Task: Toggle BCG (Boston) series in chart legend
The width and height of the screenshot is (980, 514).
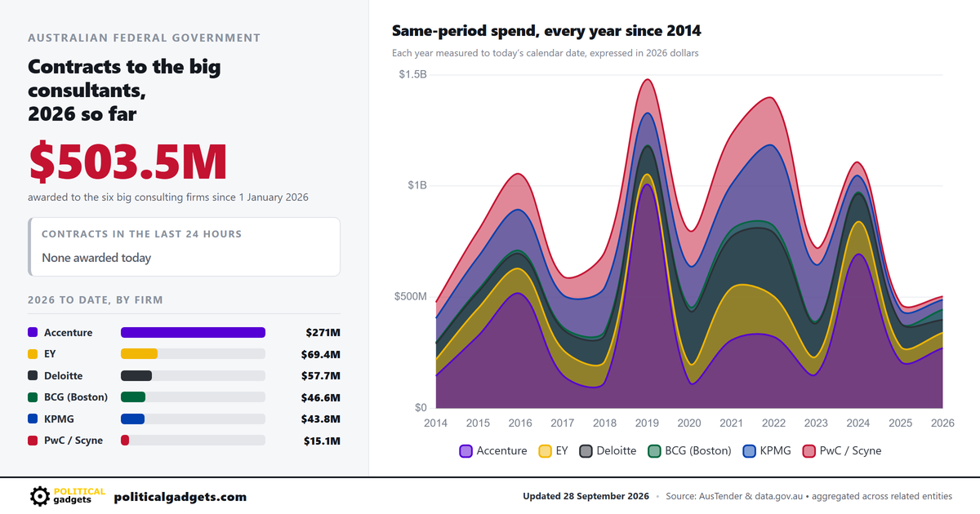Action: [x=689, y=450]
